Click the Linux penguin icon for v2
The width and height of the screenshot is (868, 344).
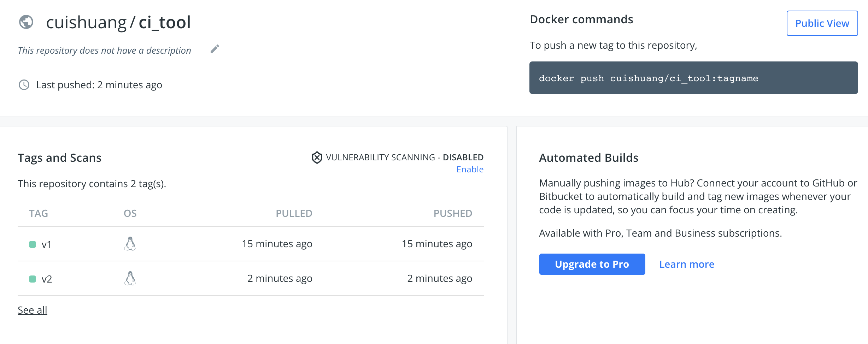coord(130,278)
